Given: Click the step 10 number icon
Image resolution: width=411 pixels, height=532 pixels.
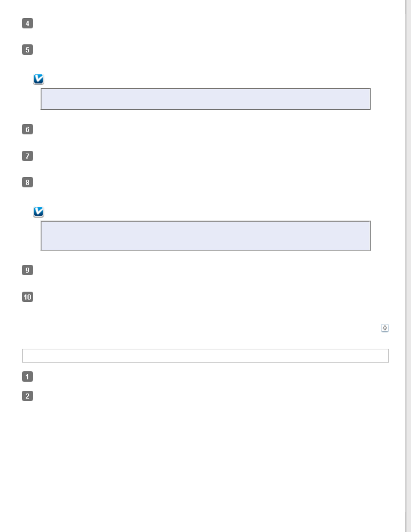Looking at the screenshot, I should click(x=28, y=297).
